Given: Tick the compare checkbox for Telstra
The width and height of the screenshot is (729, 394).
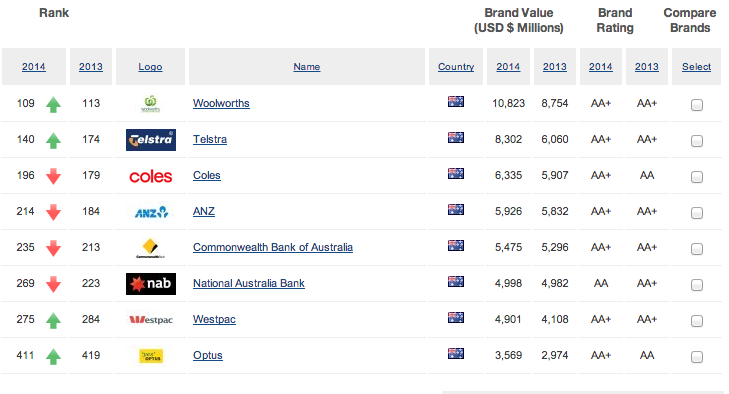Looking at the screenshot, I should tap(696, 140).
